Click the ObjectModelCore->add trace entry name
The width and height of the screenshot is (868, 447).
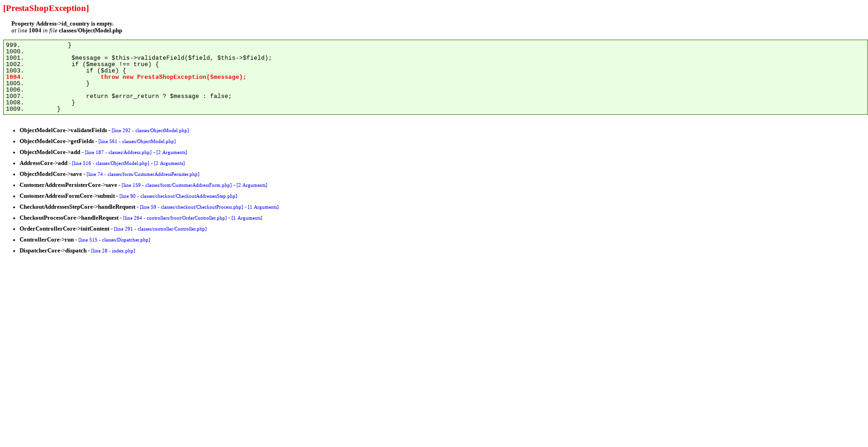click(x=50, y=152)
